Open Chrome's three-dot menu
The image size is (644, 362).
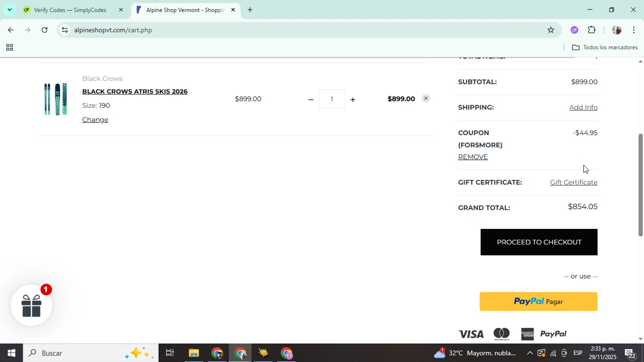pos(634,30)
